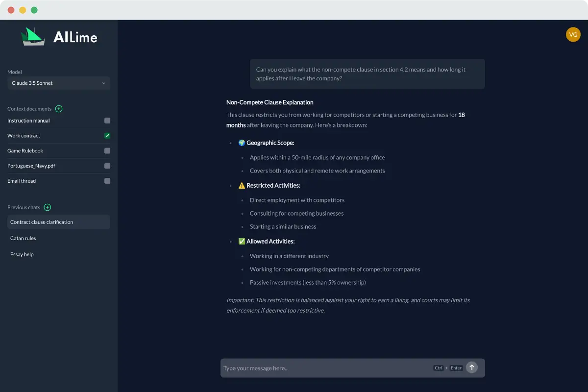Tick the Portuguese_Navy.pdf checkbox
This screenshot has height=392, width=588.
[107, 166]
